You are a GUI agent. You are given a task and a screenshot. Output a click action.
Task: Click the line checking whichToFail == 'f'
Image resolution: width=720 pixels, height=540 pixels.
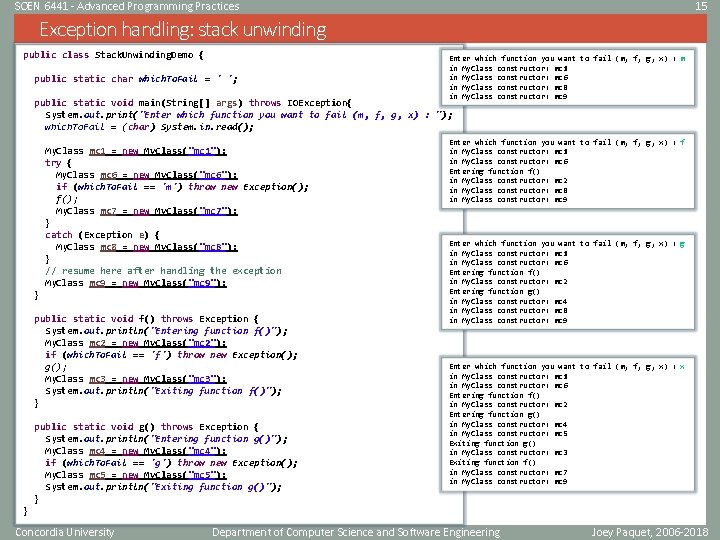pyautogui.click(x=171, y=355)
